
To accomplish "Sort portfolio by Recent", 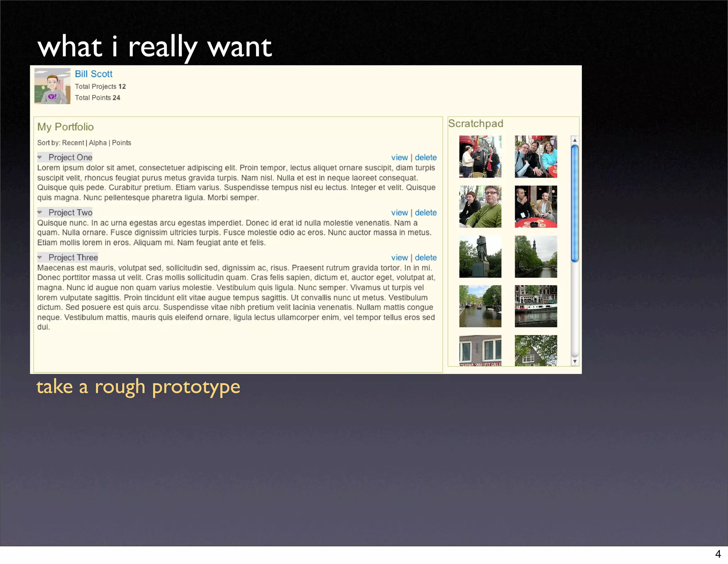I will [x=73, y=143].
